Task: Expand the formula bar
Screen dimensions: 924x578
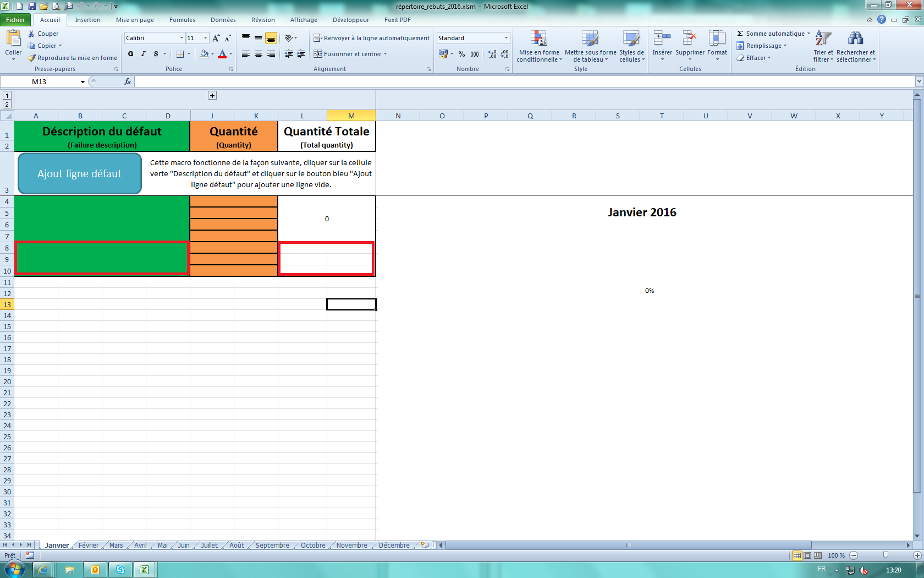Action: click(x=919, y=81)
